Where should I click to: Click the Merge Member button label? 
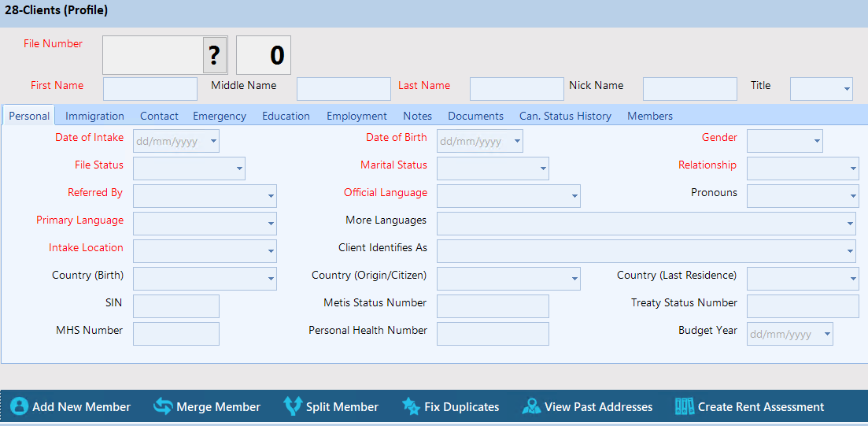218,407
